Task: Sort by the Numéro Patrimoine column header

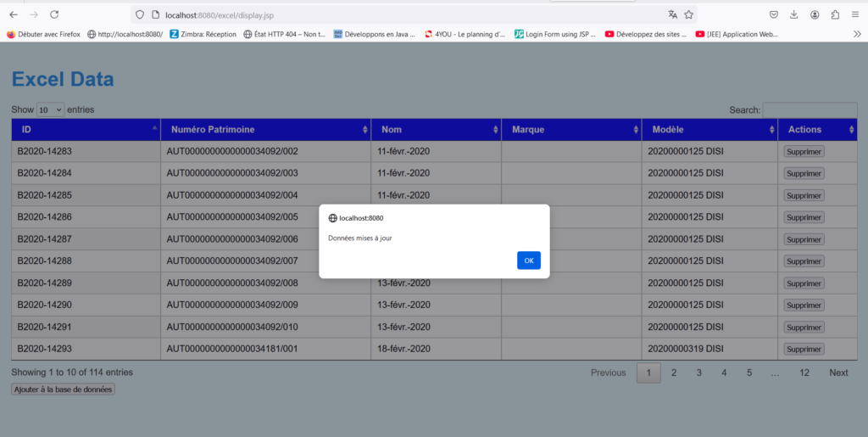Action: click(x=264, y=130)
